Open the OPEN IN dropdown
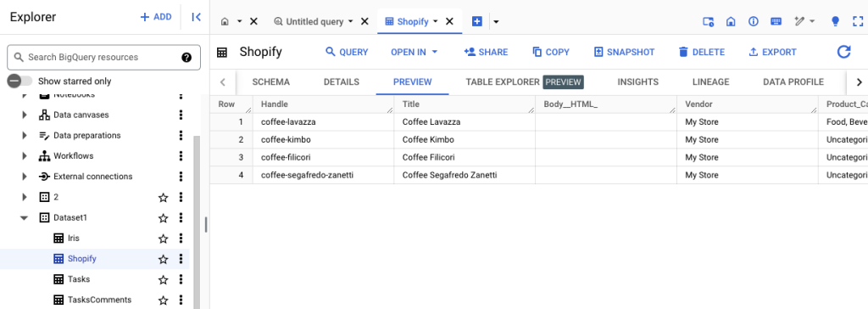 (x=414, y=52)
